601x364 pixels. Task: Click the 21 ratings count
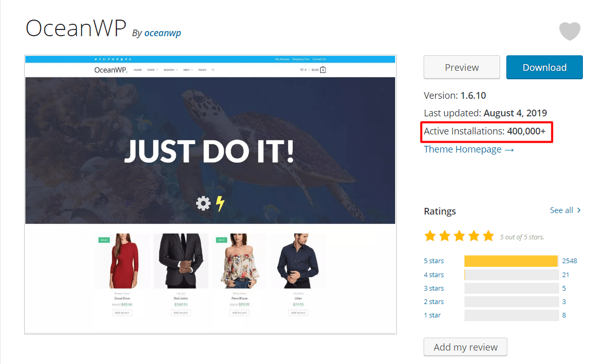tap(566, 275)
